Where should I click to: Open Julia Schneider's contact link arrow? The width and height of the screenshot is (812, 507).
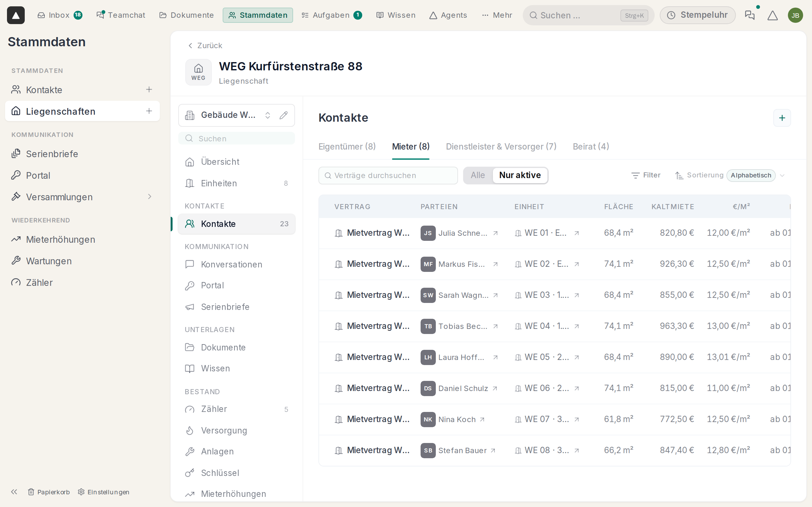495,233
